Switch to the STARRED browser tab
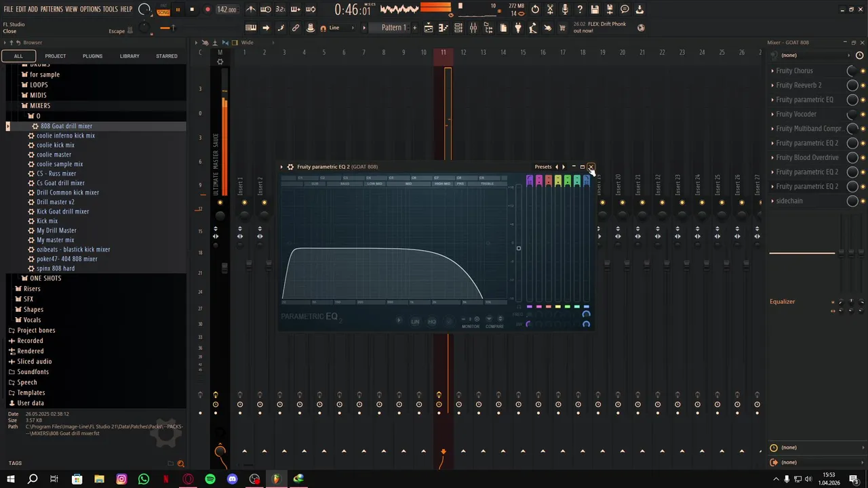Screen dimensions: 868x488 [167, 56]
